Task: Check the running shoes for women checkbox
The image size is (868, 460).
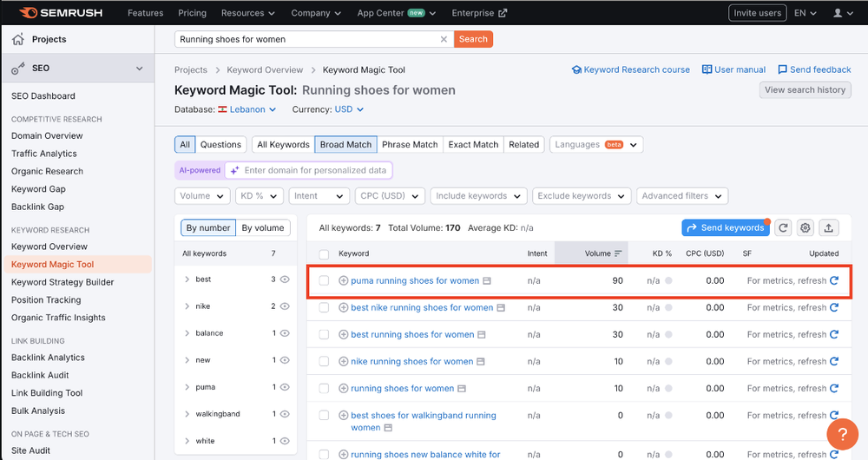Action: (324, 389)
